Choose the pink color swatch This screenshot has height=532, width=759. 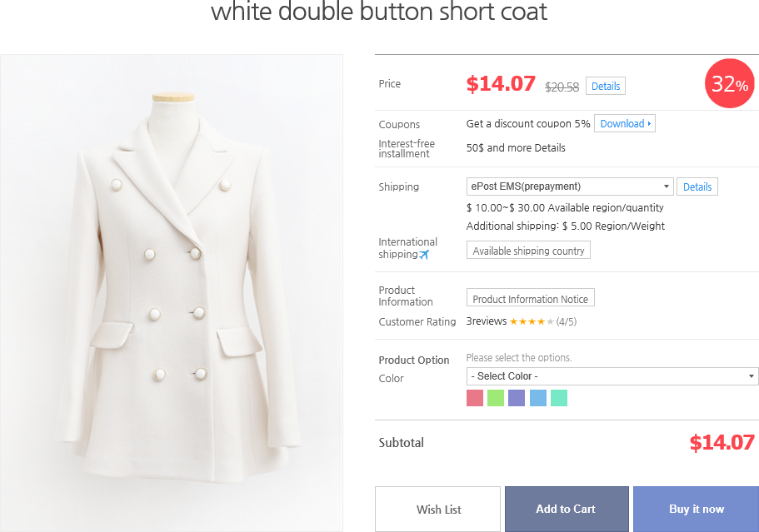tap(475, 398)
